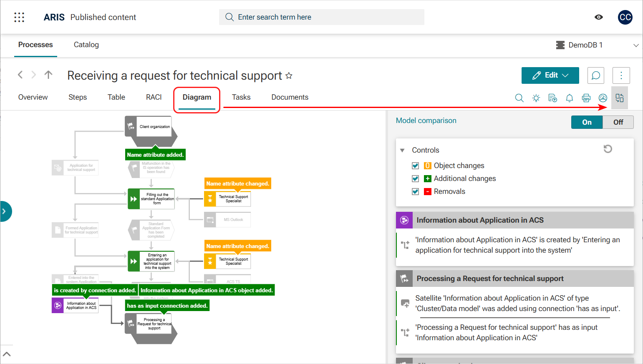Favorite the process by clicking the star
643x364 pixels.
point(288,76)
